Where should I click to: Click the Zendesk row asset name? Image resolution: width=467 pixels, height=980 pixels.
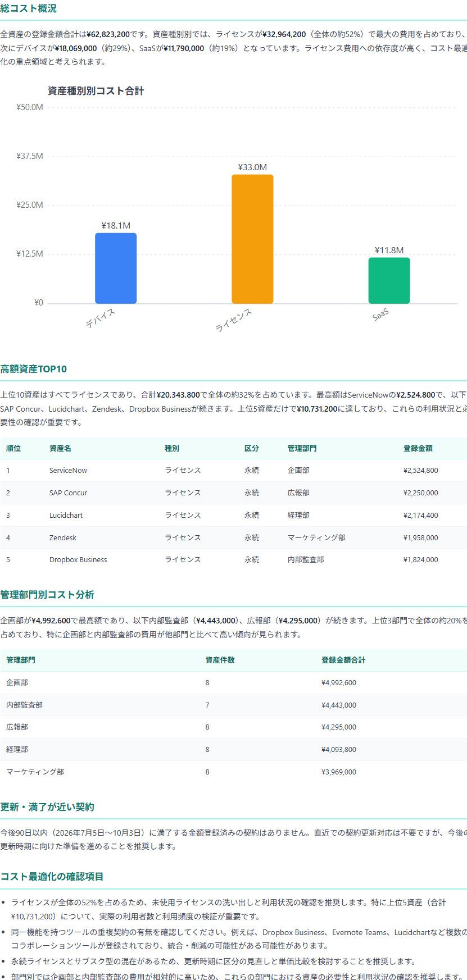click(x=63, y=537)
